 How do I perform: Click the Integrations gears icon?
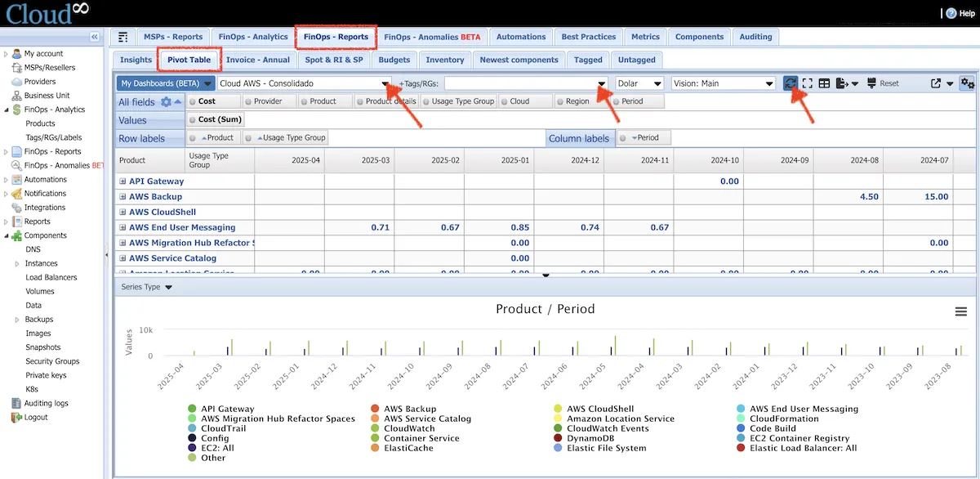16,208
